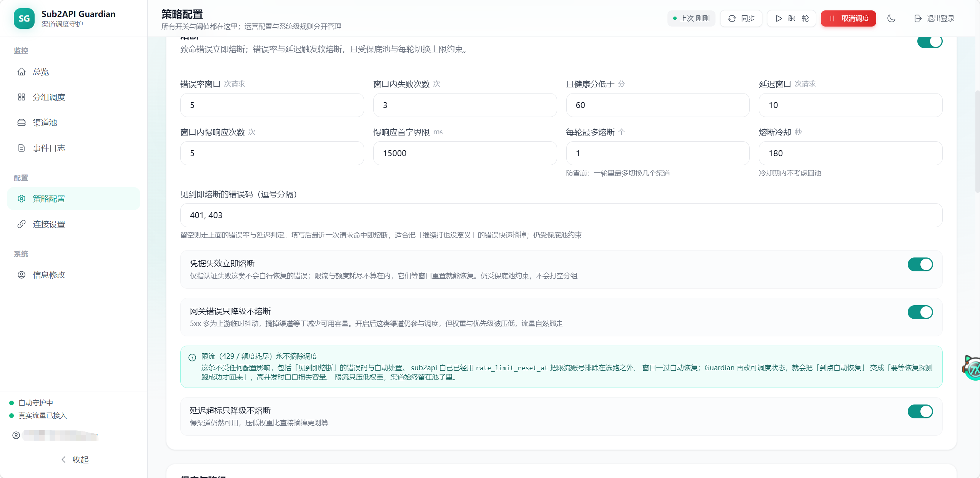Click the 总览 home icon
The image size is (980, 478).
click(22, 72)
